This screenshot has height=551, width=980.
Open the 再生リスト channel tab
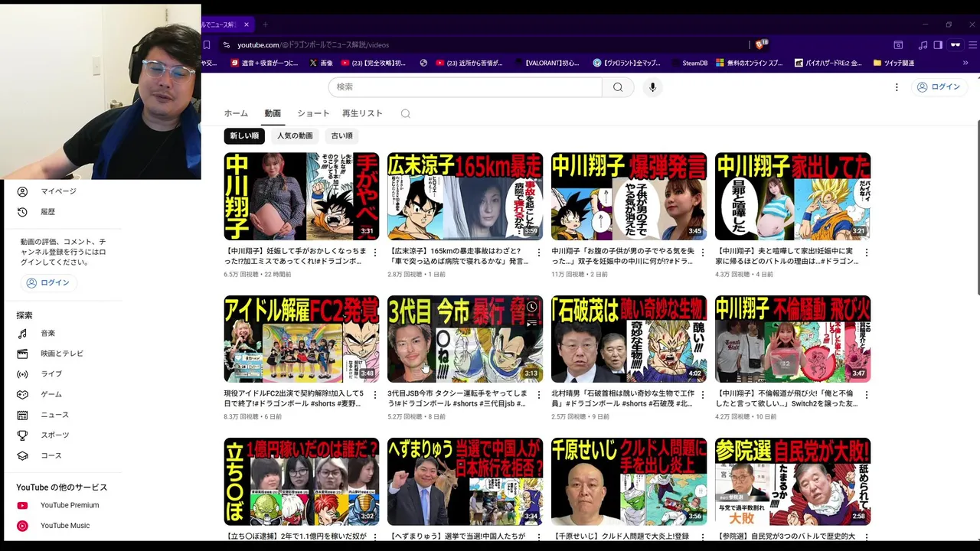click(362, 113)
